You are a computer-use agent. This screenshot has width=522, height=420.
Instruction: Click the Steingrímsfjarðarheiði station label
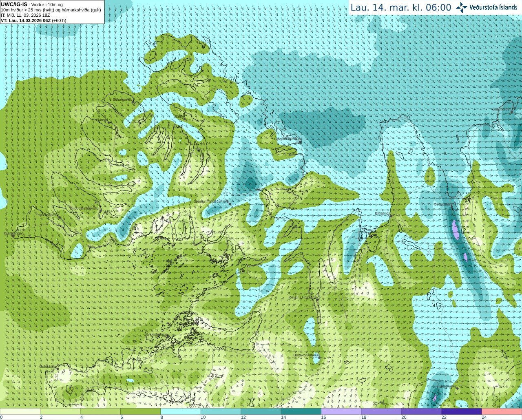(211, 201)
